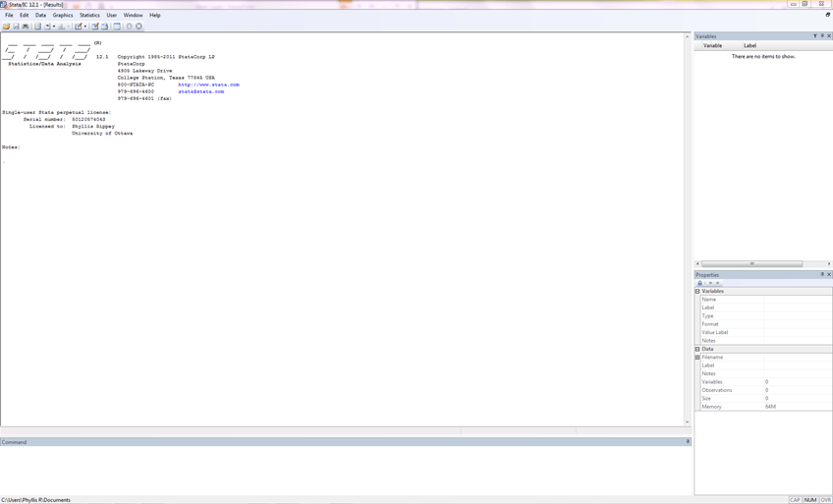Close the Variables panel
This screenshot has height=504, width=833.
(x=829, y=36)
